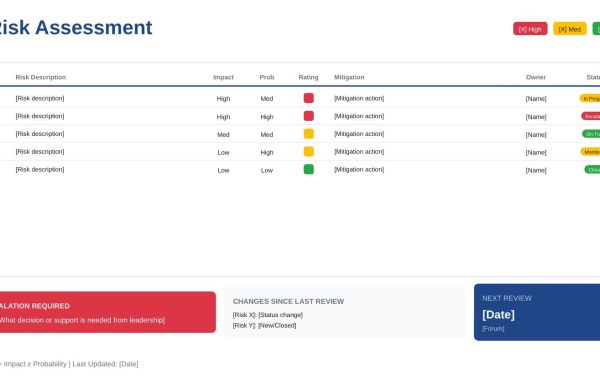Click red rating swatch in High/High row
600x385 pixels.
tap(309, 116)
